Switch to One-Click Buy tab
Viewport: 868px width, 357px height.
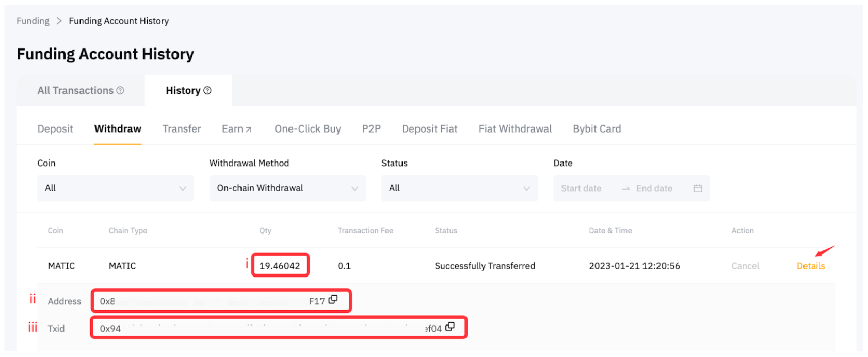tap(308, 129)
